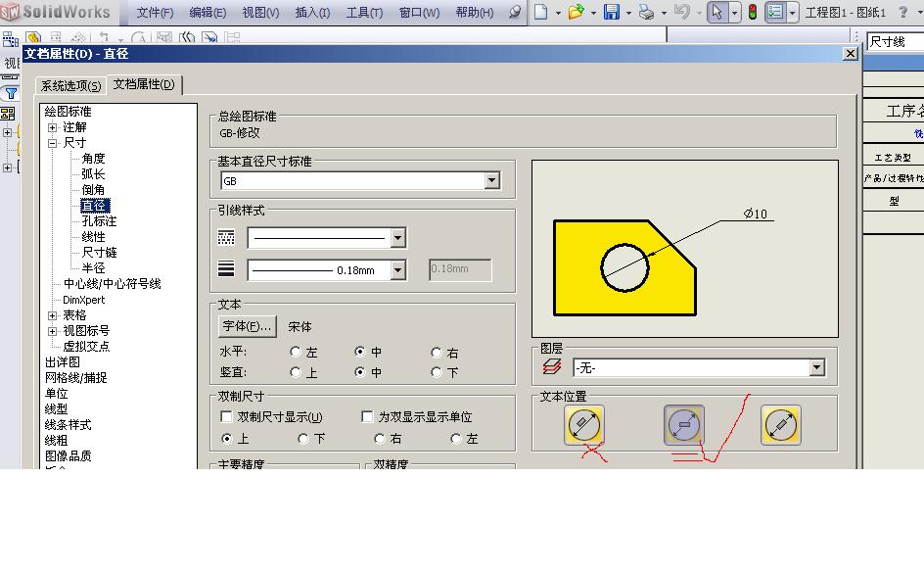This screenshot has height=573, width=924.
Task: Open the Help (帮助) menu
Action: (475, 13)
